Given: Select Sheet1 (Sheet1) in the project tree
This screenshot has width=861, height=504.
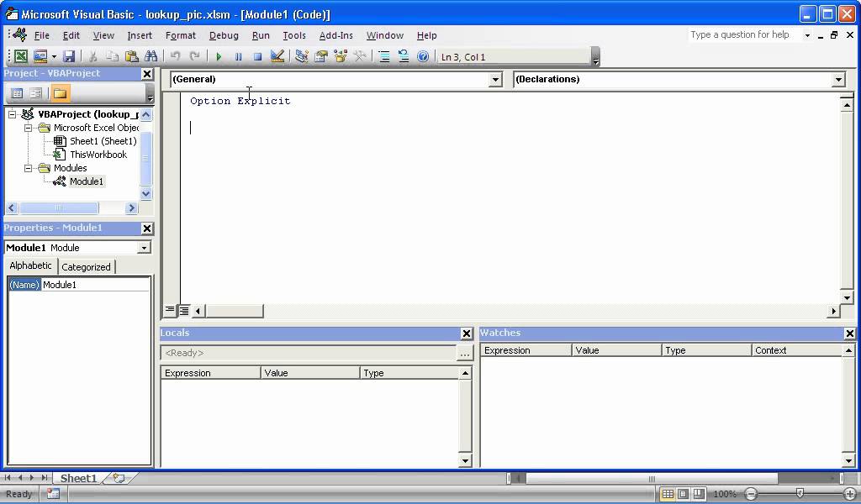Looking at the screenshot, I should coord(103,141).
